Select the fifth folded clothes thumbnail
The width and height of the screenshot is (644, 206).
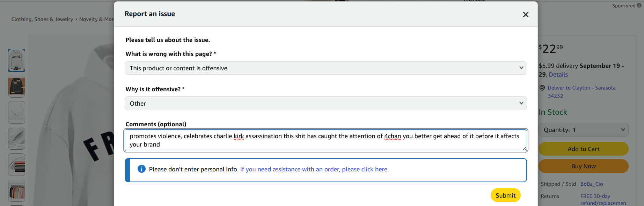coord(16,165)
